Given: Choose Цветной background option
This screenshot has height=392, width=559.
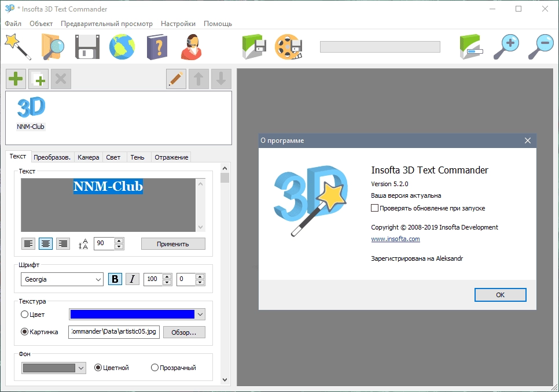Looking at the screenshot, I should click(x=98, y=368).
